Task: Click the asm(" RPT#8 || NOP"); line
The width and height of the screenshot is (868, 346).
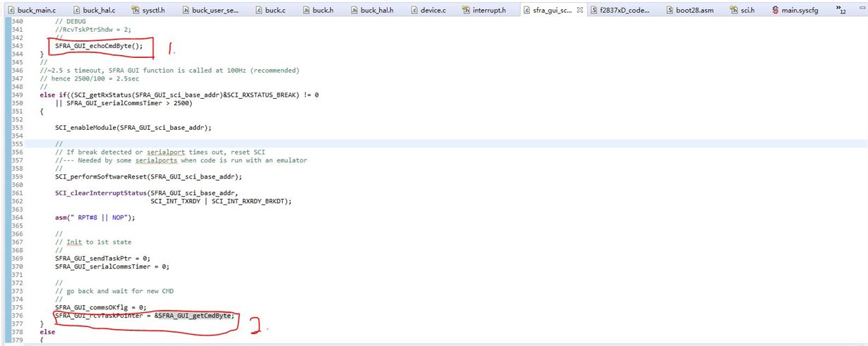Action: click(x=95, y=217)
